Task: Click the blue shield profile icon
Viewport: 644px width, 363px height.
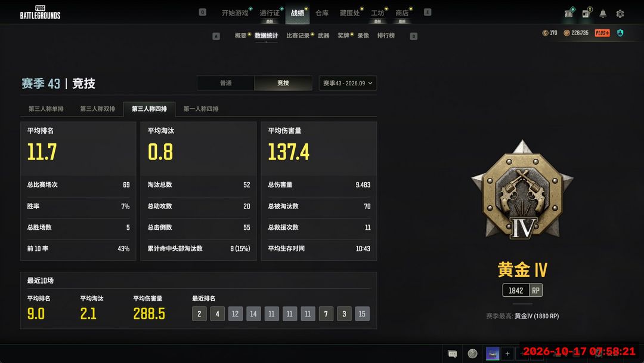Action: coord(620,33)
